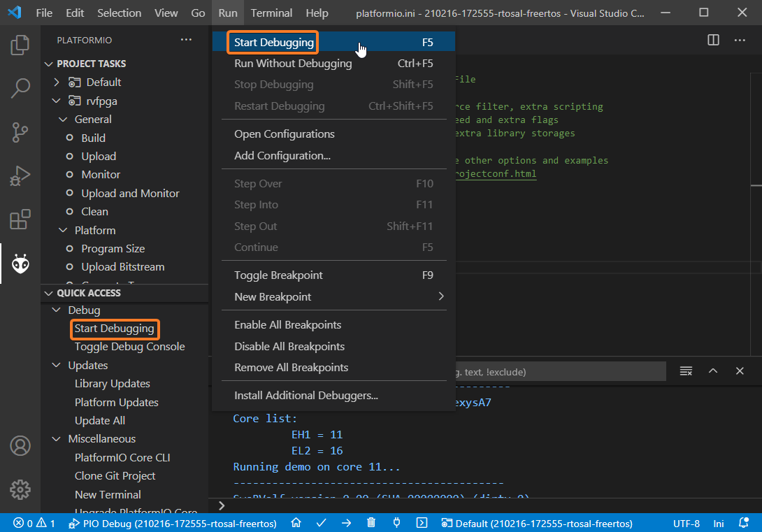Collapse the Platform task group
This screenshot has width=762, height=532.
tap(63, 230)
